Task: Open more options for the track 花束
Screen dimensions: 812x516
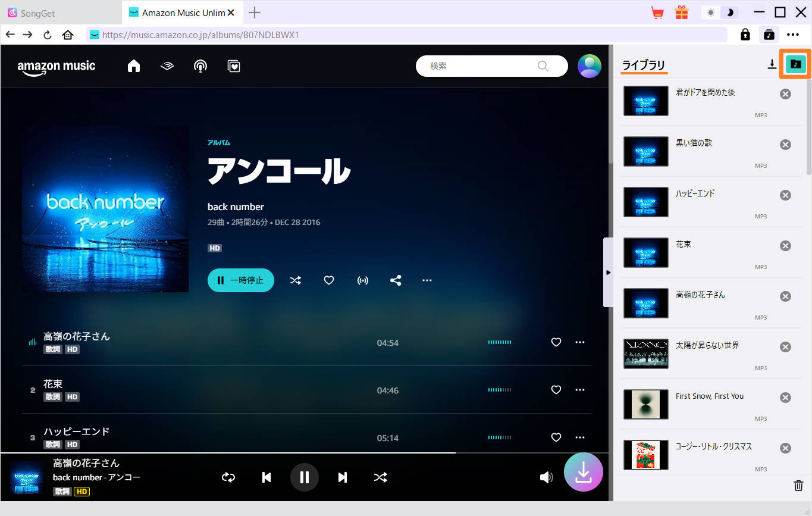Action: 579,390
